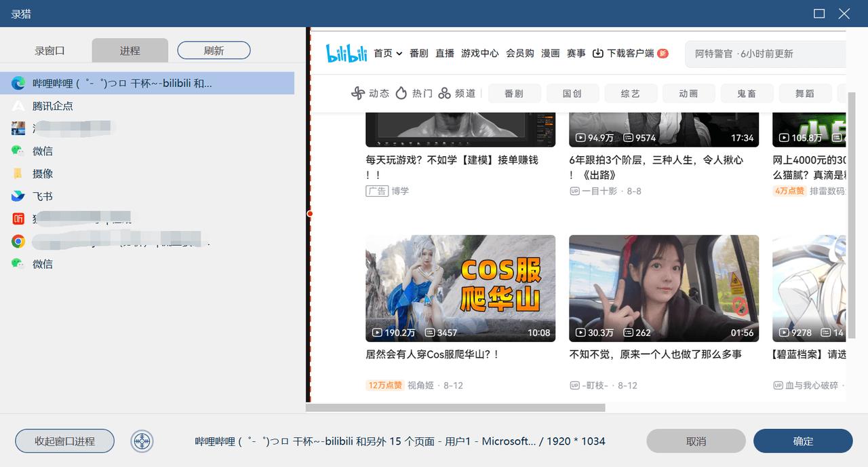This screenshot has width=868, height=467.
Task: Click 赛事 in bilibili navigation
Action: [576, 54]
